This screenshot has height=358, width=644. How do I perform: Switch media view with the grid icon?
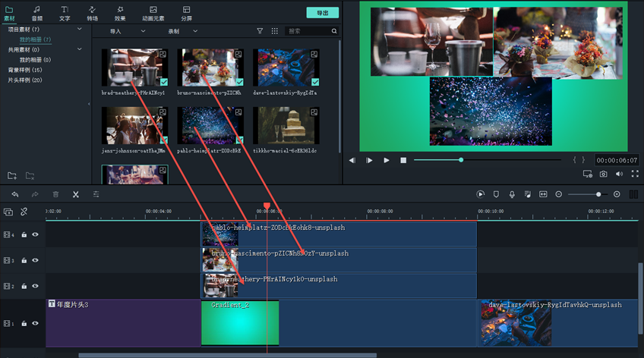tap(275, 31)
